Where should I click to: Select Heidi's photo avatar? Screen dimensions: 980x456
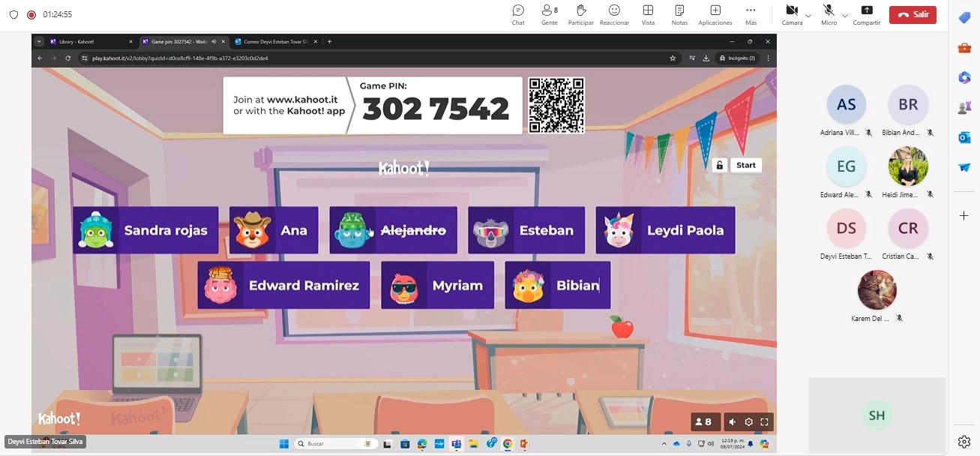coord(908,166)
